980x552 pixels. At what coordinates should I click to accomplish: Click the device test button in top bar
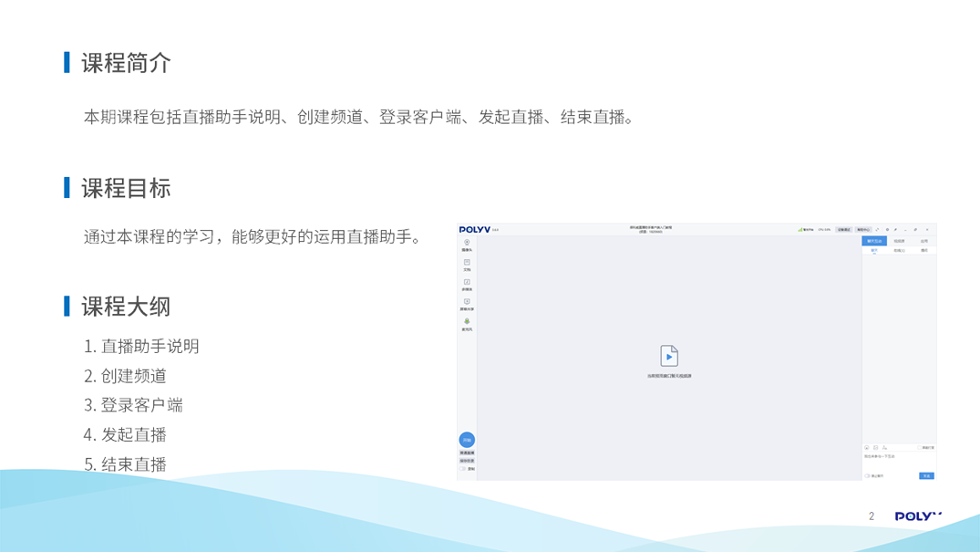click(844, 230)
